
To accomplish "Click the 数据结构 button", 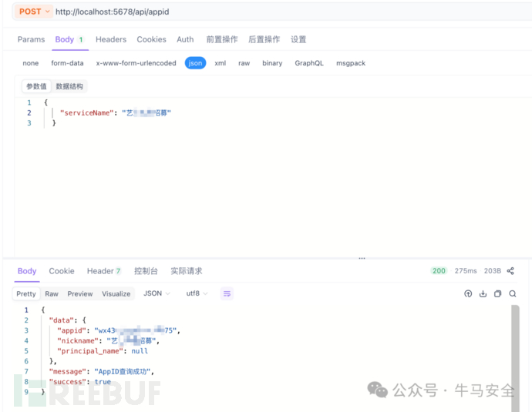I will coord(69,86).
